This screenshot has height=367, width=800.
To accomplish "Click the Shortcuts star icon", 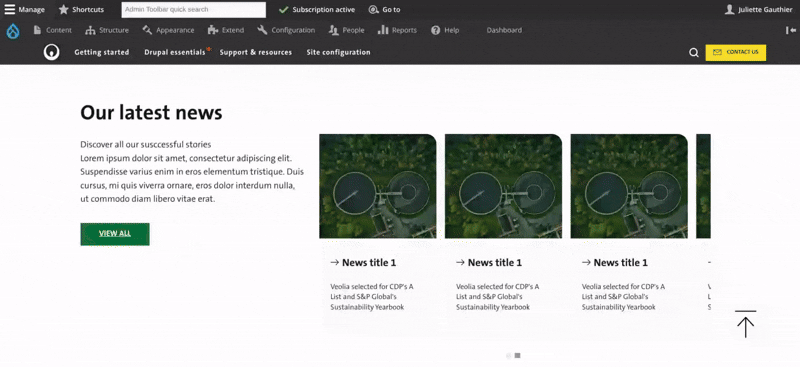I will coord(63,10).
